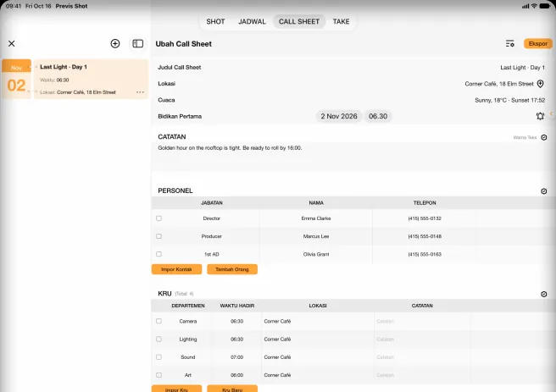Image resolution: width=556 pixels, height=392 pixels.
Task: Click the Catatan note field in Sound row
Action: [x=422, y=357]
